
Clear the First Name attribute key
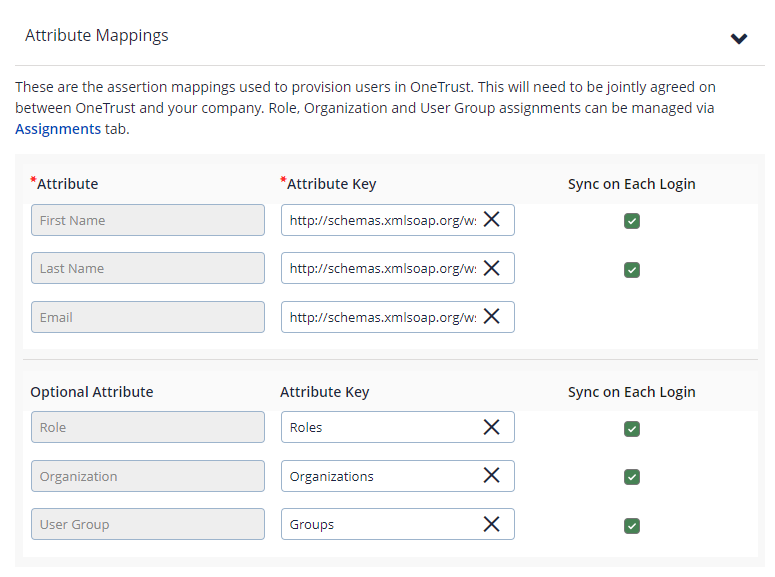tap(491, 220)
